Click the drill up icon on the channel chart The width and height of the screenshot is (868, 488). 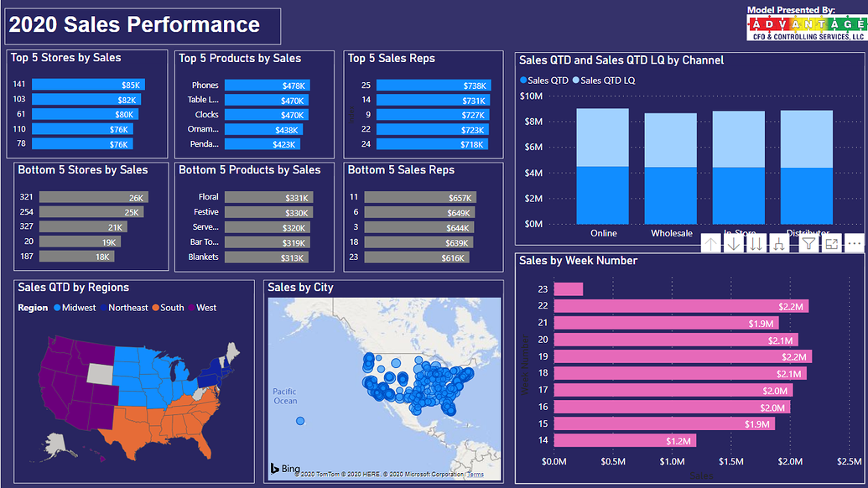710,243
